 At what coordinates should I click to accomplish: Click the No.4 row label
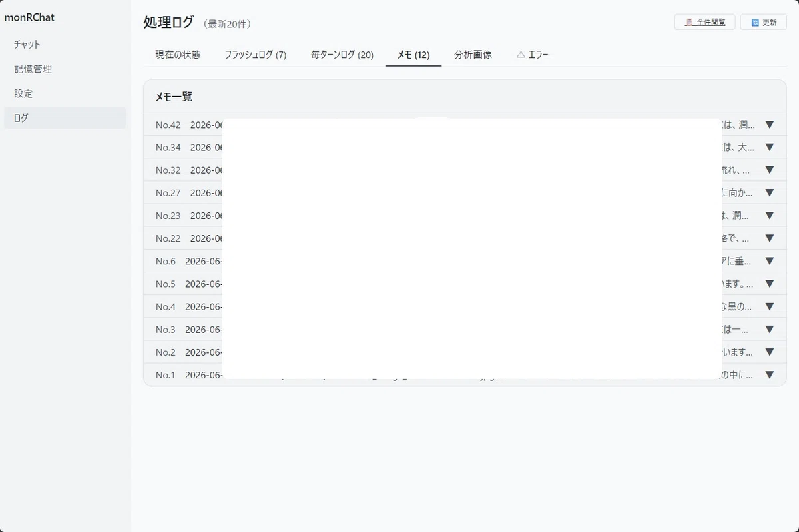click(x=166, y=306)
